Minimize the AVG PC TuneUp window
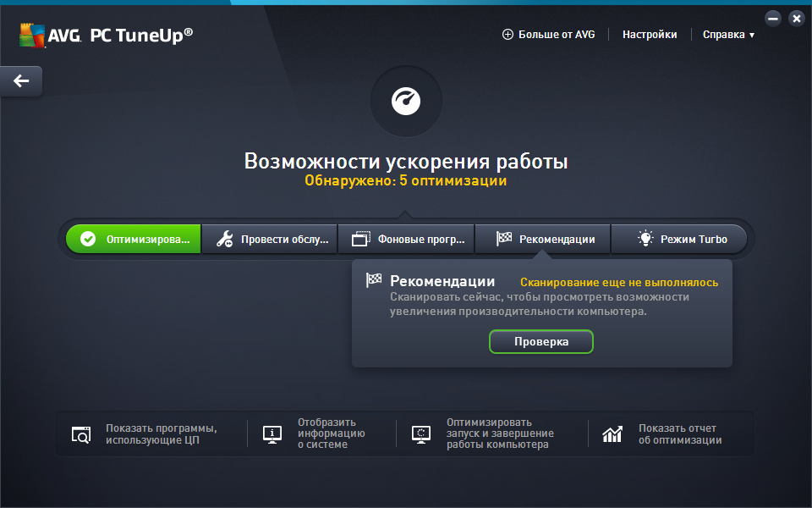The height and width of the screenshot is (508, 812). pos(773,19)
